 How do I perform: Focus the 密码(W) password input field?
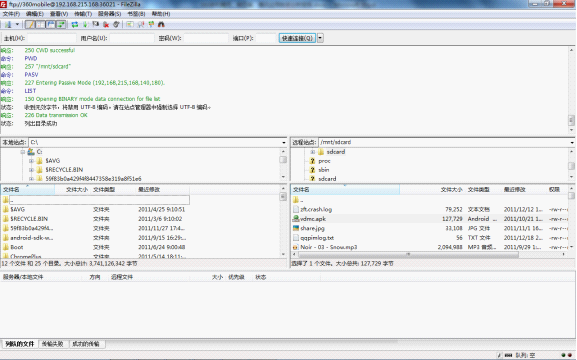(x=206, y=38)
